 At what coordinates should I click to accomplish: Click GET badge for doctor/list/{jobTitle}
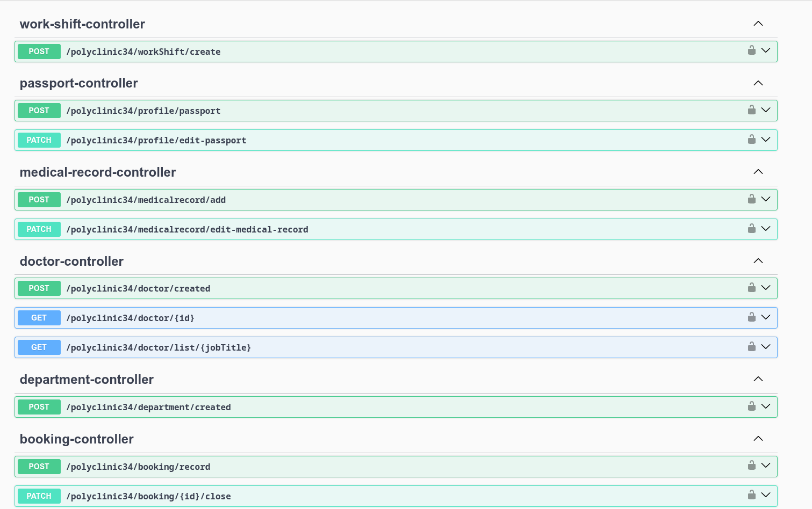coord(39,347)
